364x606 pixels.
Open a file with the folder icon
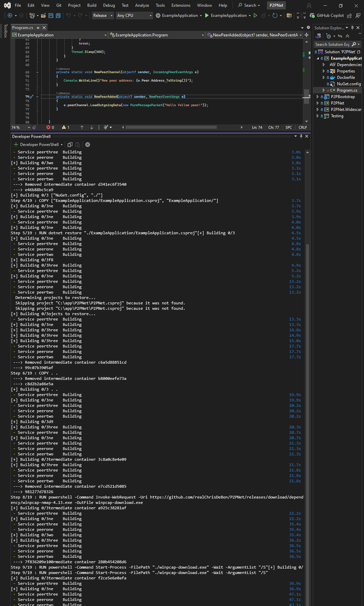[x=43, y=16]
